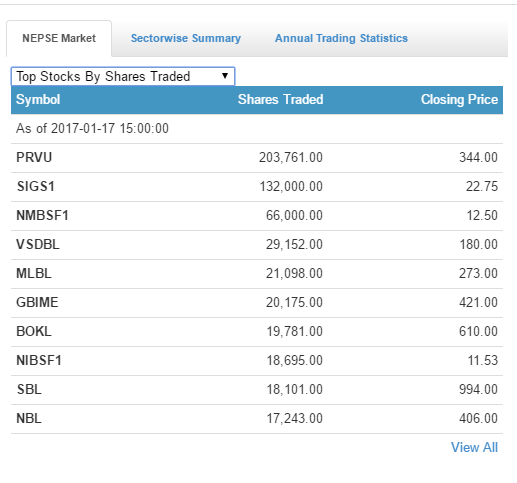Click the 11.53 closing price
The image size is (517, 483).
point(483,360)
